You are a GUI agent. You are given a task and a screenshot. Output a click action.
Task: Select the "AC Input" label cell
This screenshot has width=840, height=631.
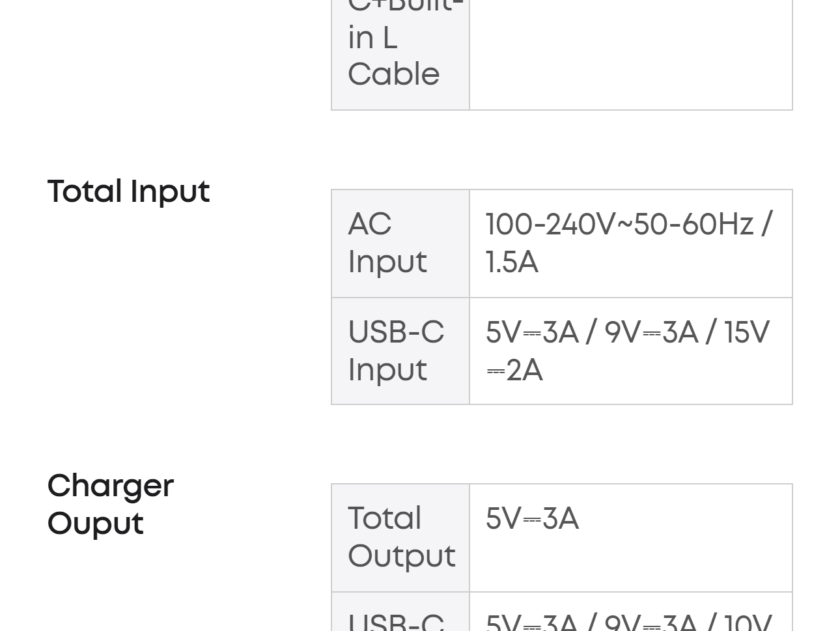coord(400,244)
